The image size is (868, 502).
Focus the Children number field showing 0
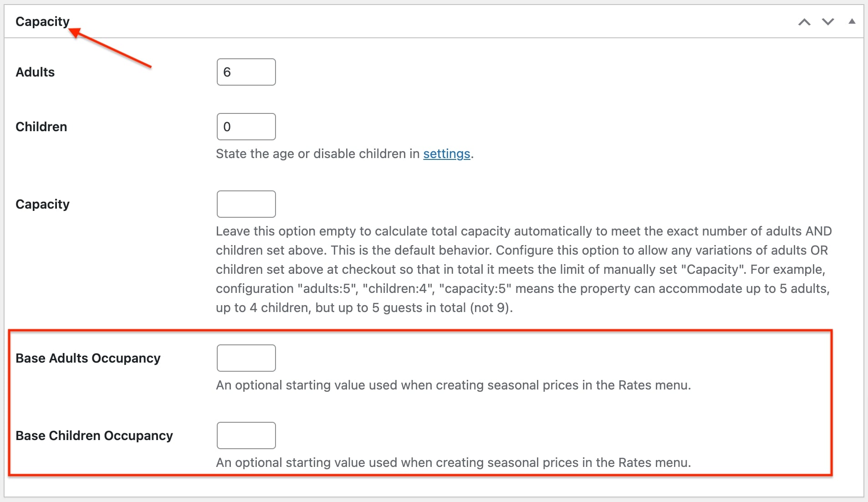pyautogui.click(x=246, y=127)
